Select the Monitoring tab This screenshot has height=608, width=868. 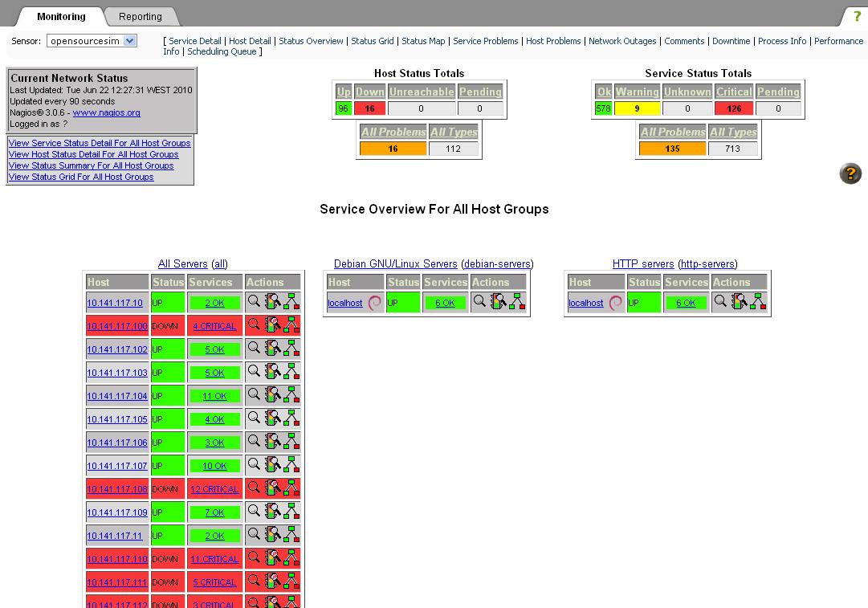(61, 17)
